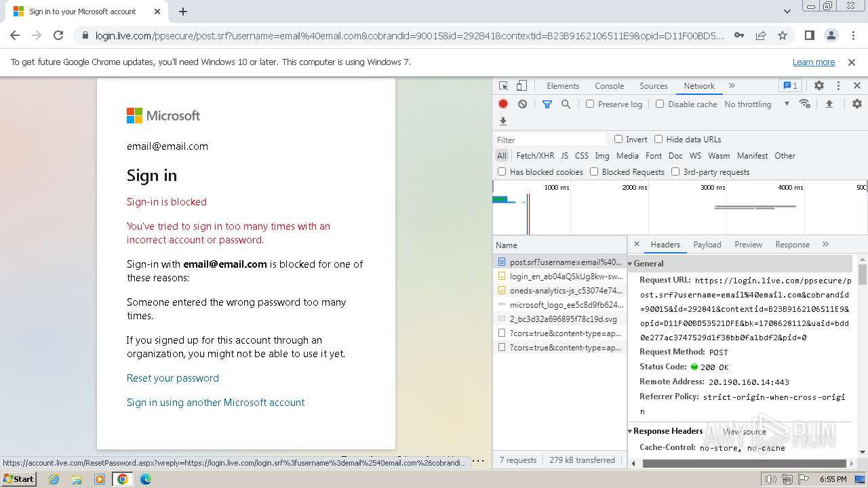Click the import HAR upload icon
The height and width of the screenshot is (488, 868).
click(829, 104)
